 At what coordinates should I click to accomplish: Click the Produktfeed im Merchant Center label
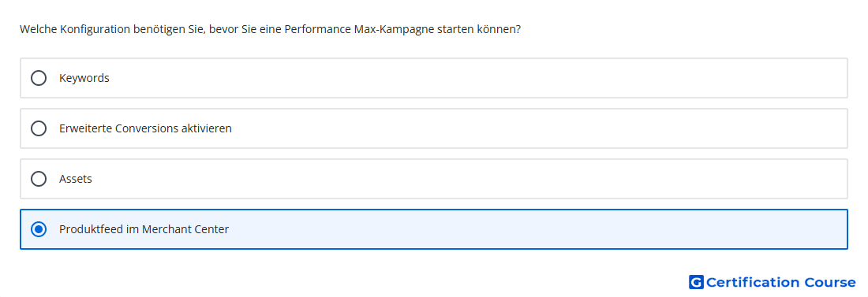(144, 229)
